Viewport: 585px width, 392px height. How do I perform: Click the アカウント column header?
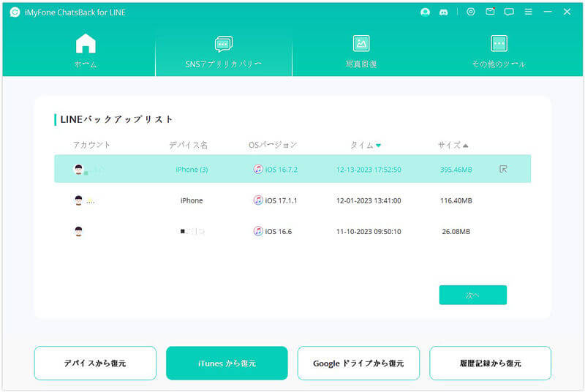(x=91, y=145)
